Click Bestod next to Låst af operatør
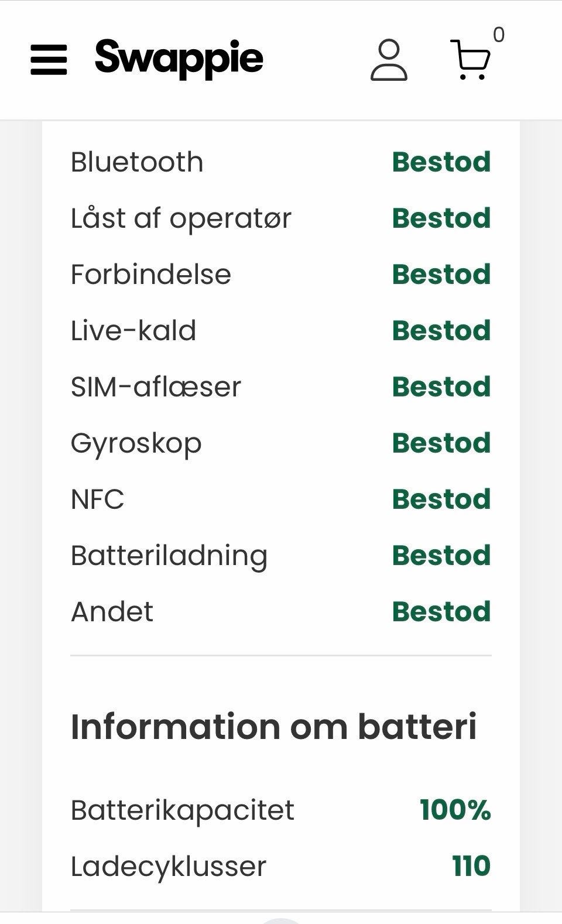562x924 pixels. pos(441,218)
